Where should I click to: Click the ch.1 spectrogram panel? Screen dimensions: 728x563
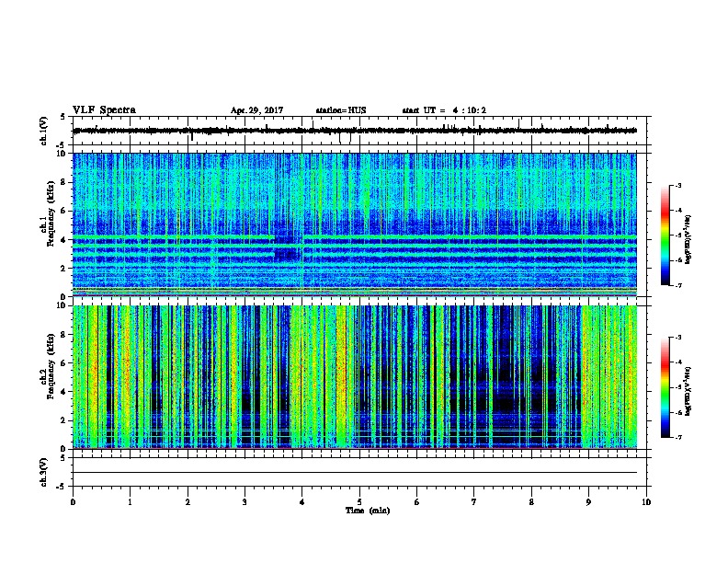tap(355, 224)
